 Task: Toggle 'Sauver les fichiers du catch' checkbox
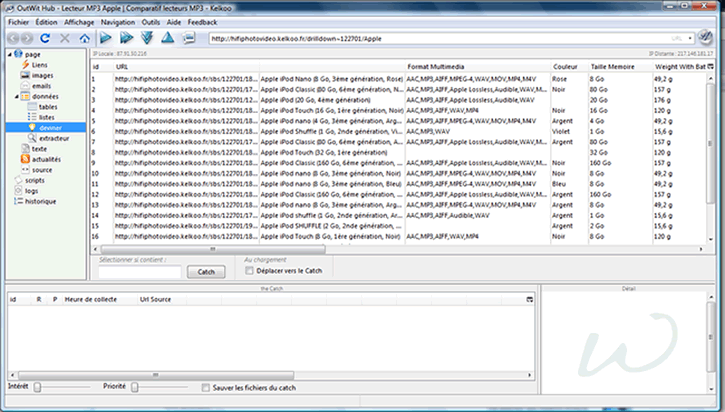tap(206, 388)
